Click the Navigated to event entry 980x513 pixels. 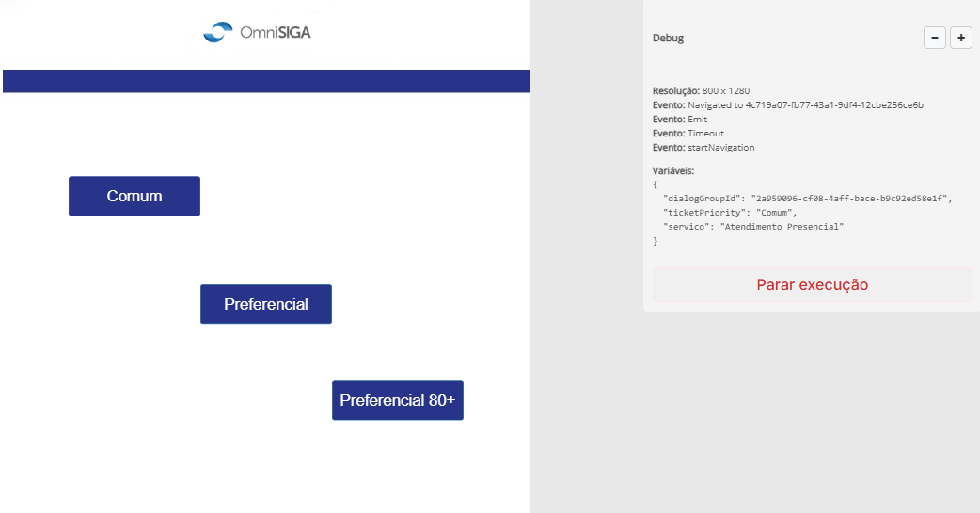point(787,105)
